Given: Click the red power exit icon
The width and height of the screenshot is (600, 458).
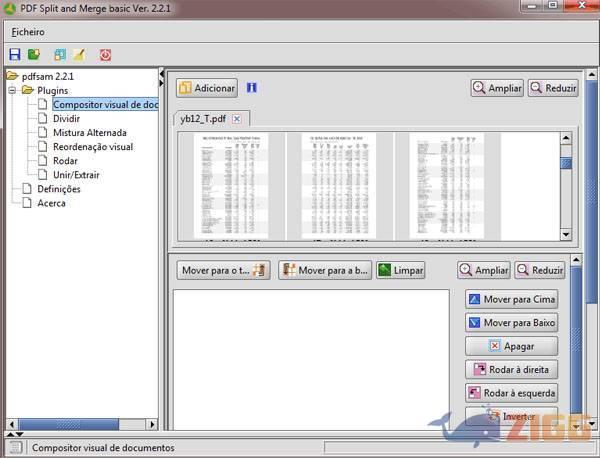Looking at the screenshot, I should pyautogui.click(x=105, y=54).
